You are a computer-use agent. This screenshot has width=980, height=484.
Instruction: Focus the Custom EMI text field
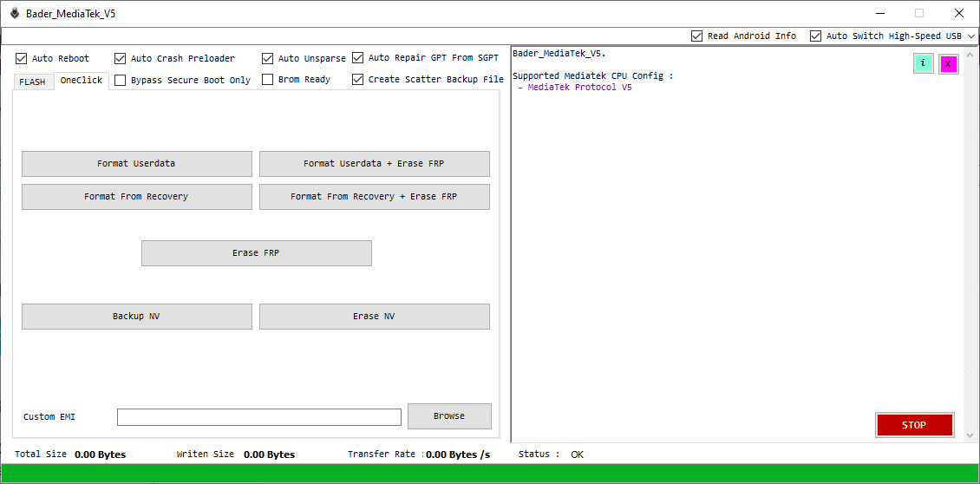[258, 417]
